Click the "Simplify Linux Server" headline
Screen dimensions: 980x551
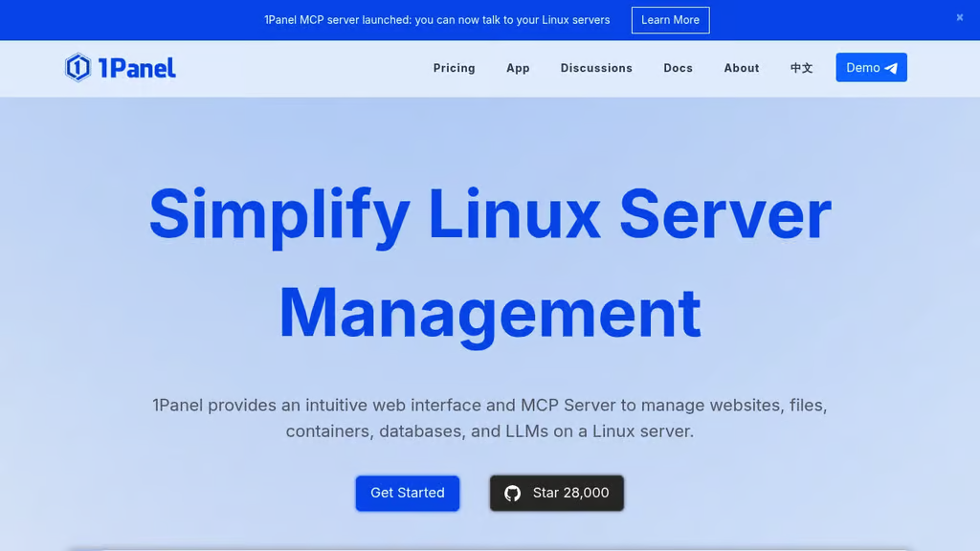[x=490, y=214]
